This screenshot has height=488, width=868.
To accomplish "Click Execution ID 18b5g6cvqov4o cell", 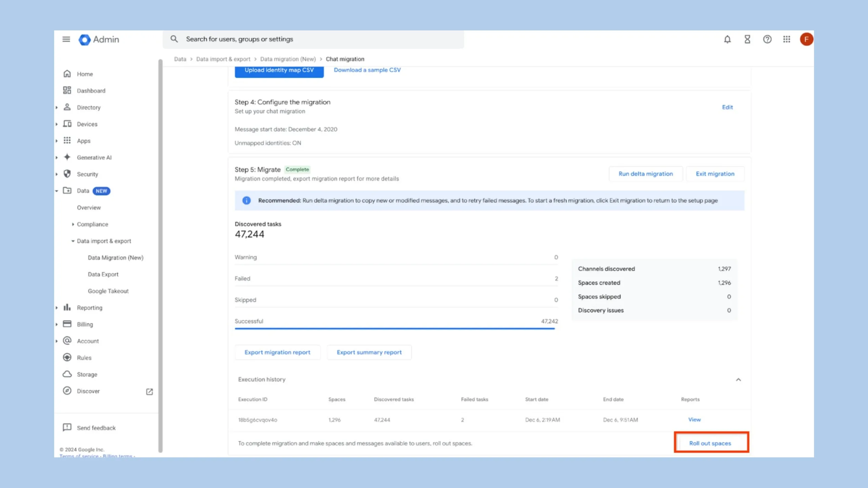I will [258, 420].
